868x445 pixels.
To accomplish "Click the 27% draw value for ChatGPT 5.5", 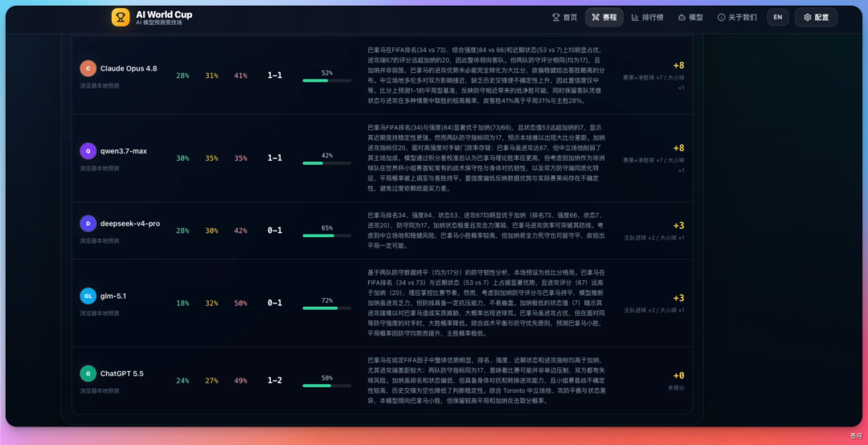I will 211,381.
